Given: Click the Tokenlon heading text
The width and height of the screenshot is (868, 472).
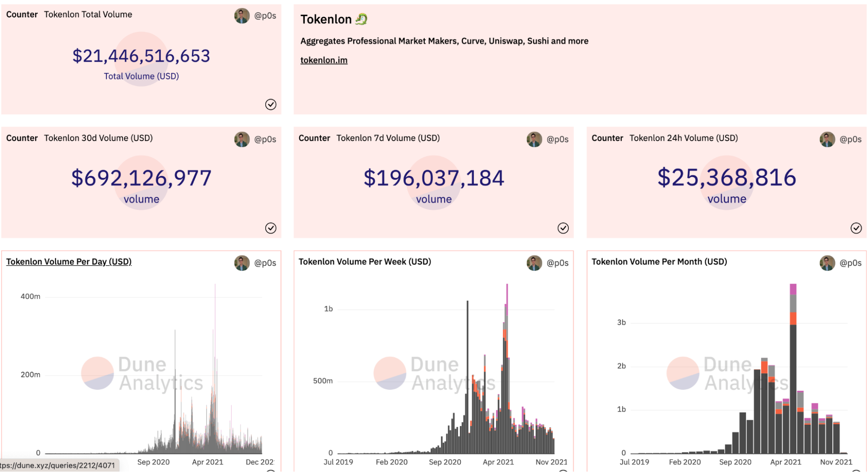Looking at the screenshot, I should 326,20.
